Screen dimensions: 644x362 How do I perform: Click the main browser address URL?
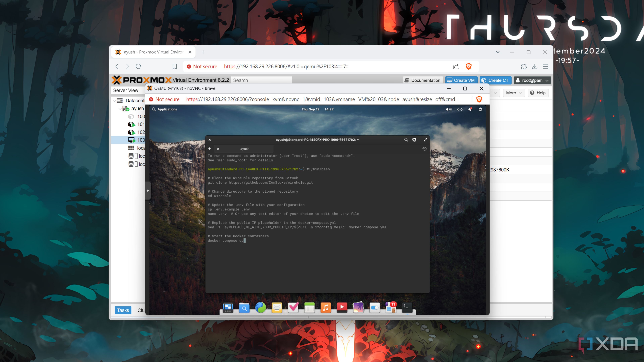point(286,67)
